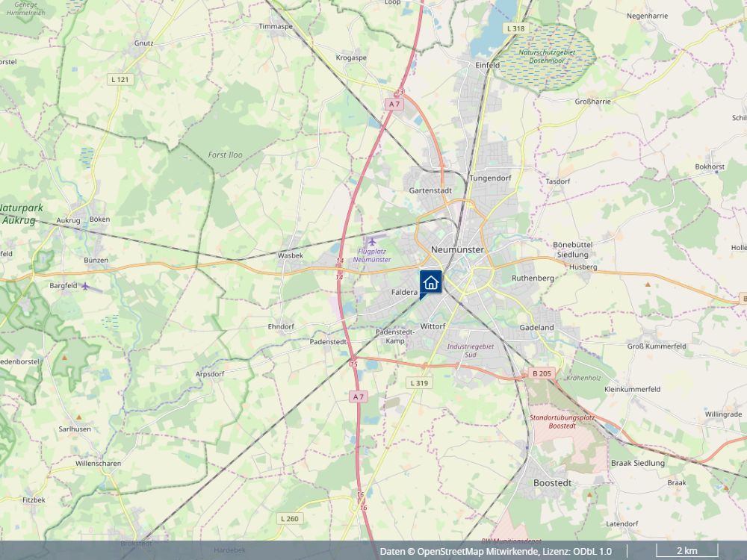
Task: Click the L 319 road shield
Action: pyautogui.click(x=419, y=383)
